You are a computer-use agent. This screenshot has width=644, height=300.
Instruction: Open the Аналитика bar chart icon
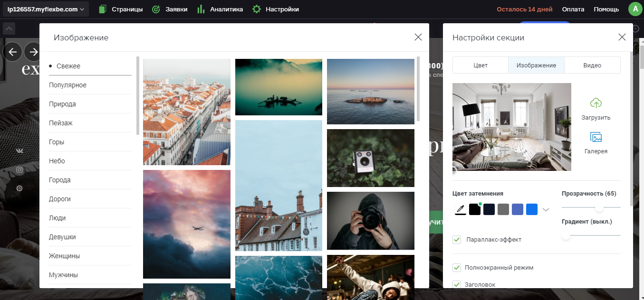[201, 9]
